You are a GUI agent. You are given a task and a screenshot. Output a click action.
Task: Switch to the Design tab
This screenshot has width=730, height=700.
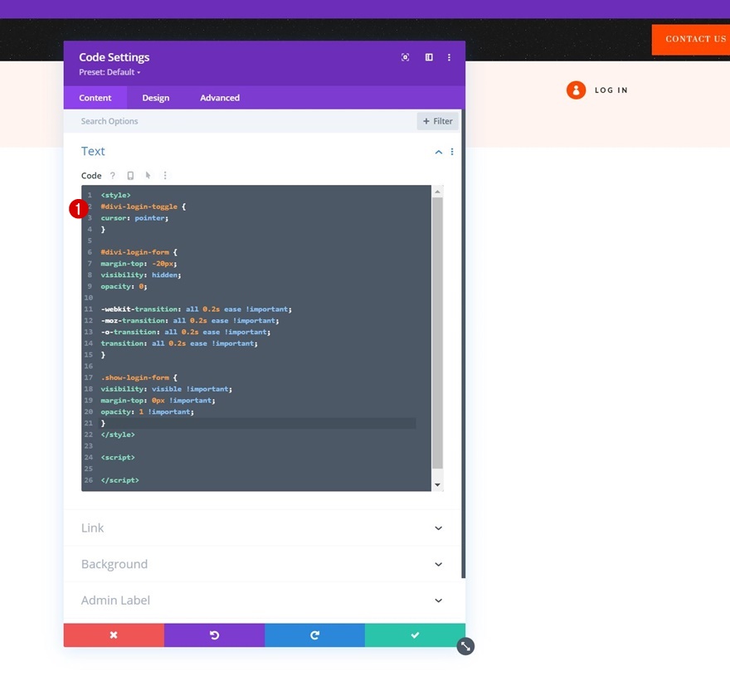tap(155, 98)
